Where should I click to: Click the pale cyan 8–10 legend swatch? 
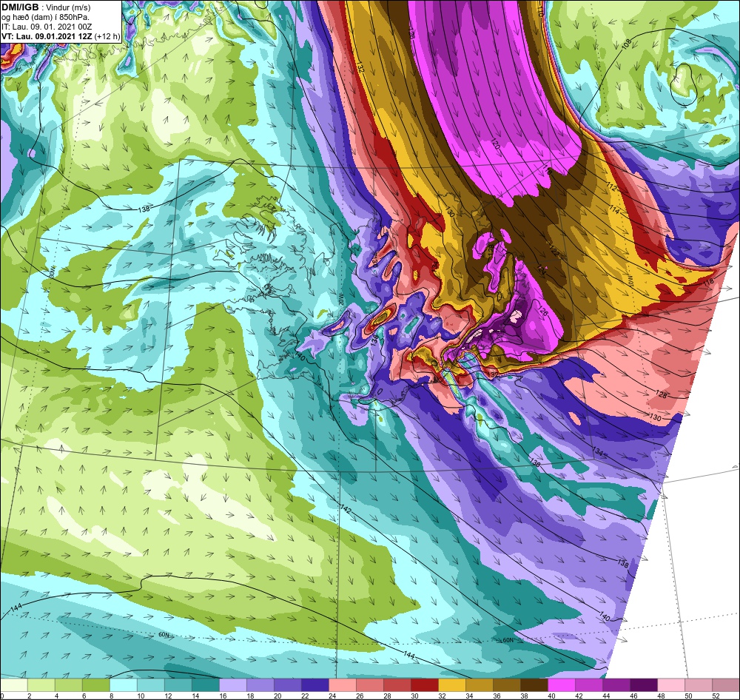tap(124, 684)
